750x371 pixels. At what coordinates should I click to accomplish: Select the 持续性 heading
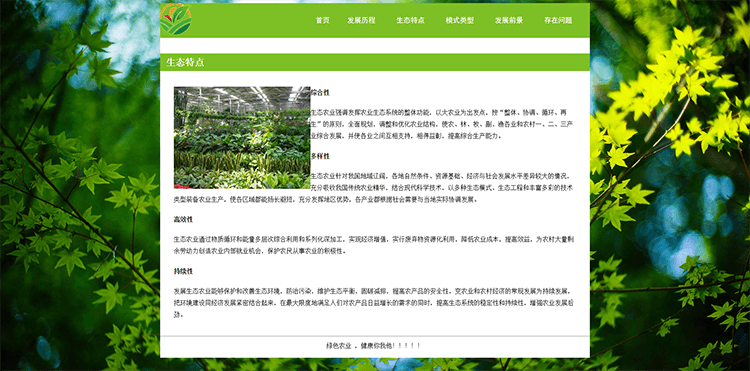pos(183,272)
